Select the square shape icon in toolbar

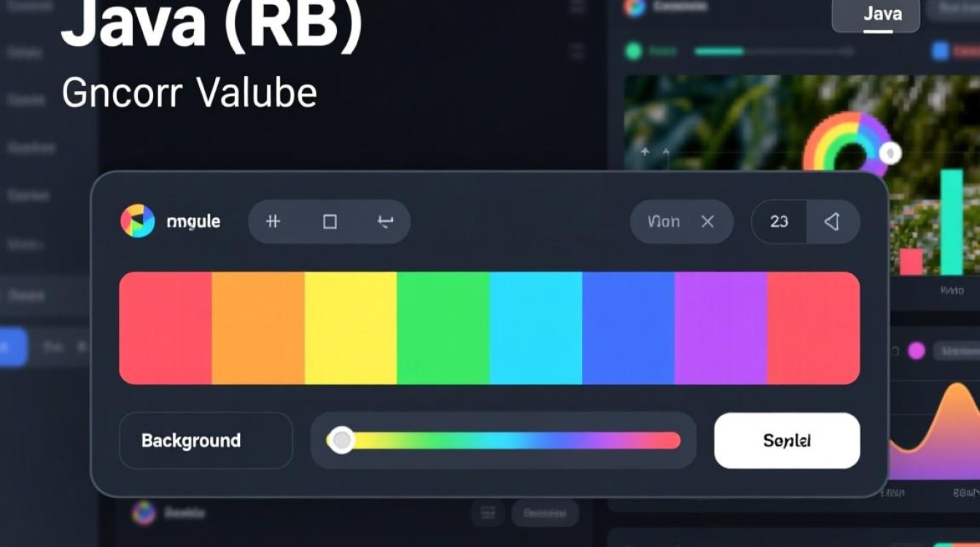(x=330, y=221)
